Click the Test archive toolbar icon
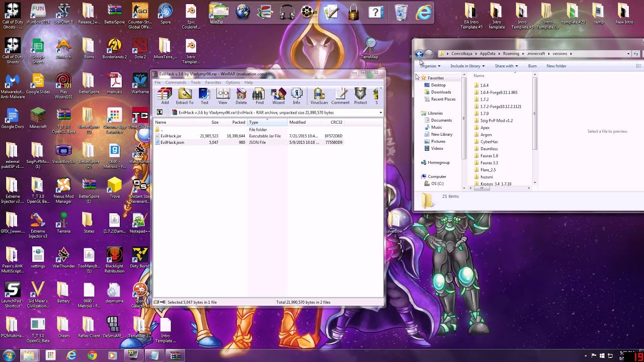 pos(204,96)
